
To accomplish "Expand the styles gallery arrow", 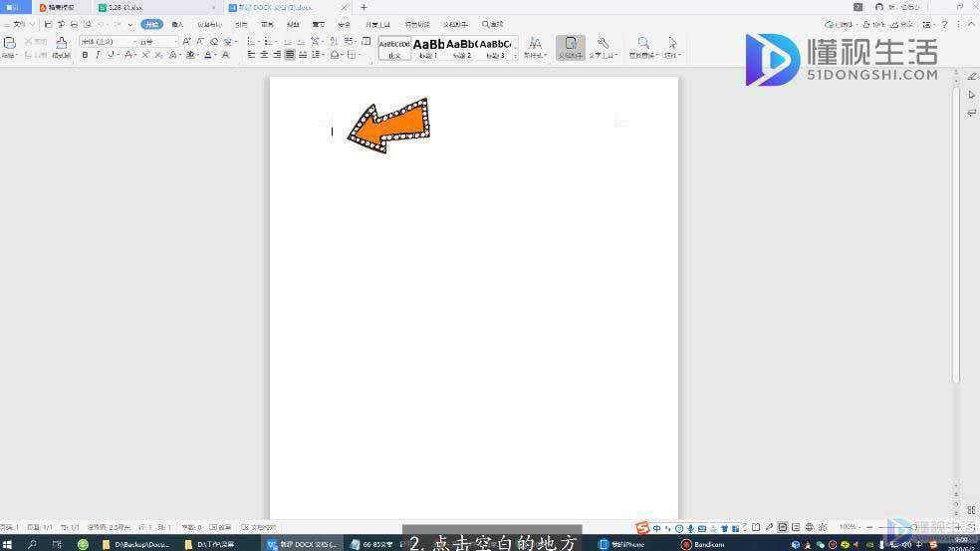I will click(516, 56).
